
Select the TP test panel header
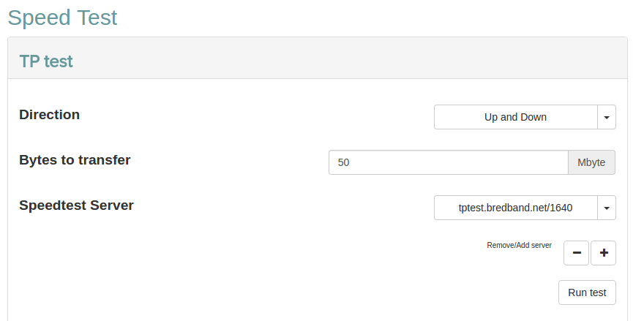click(x=46, y=61)
